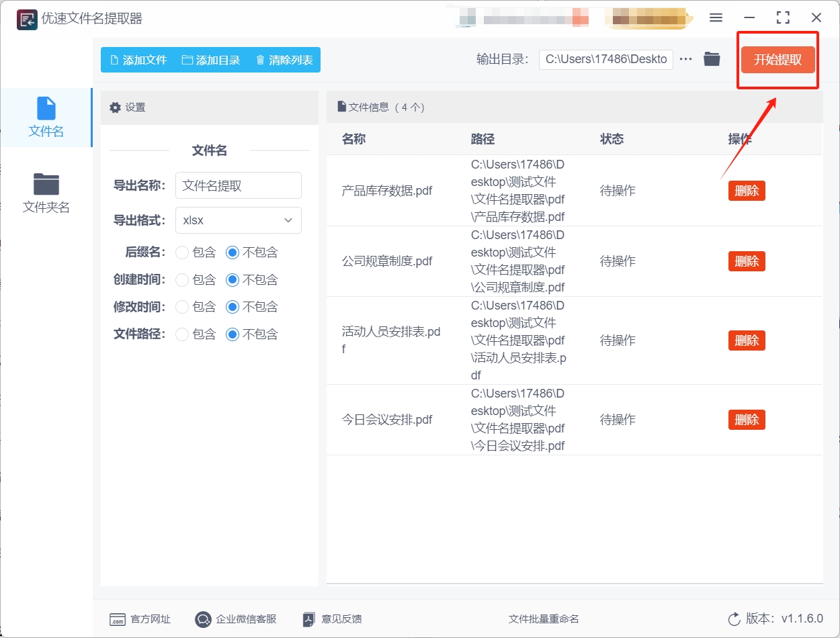Delete the 公司规章制度.pdf row
Viewport: 840px width, 638px height.
coord(747,261)
